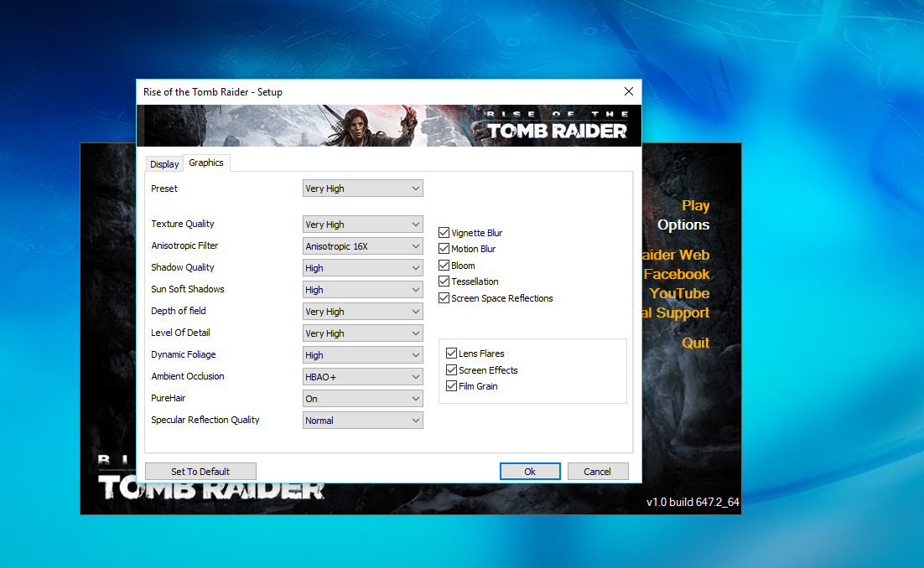Viewport: 924px width, 568px height.
Task: Open the Level Of Detail dropdown
Action: pyautogui.click(x=362, y=333)
